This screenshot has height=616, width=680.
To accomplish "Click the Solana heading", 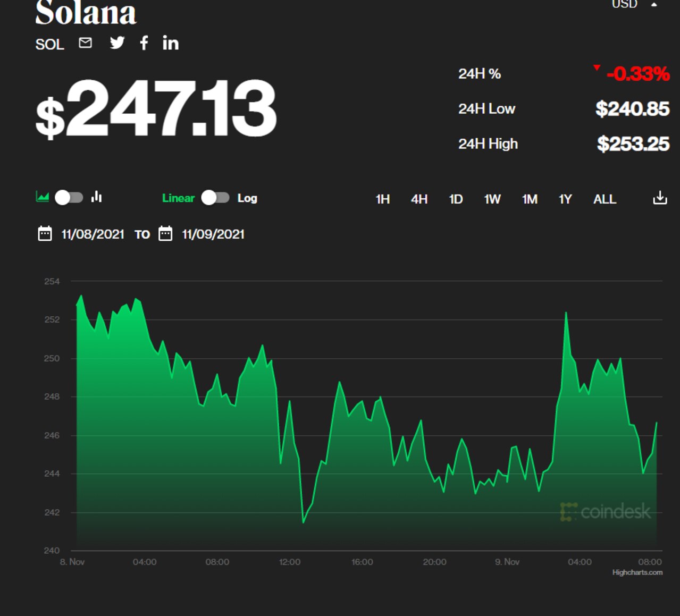I will pyautogui.click(x=86, y=12).
